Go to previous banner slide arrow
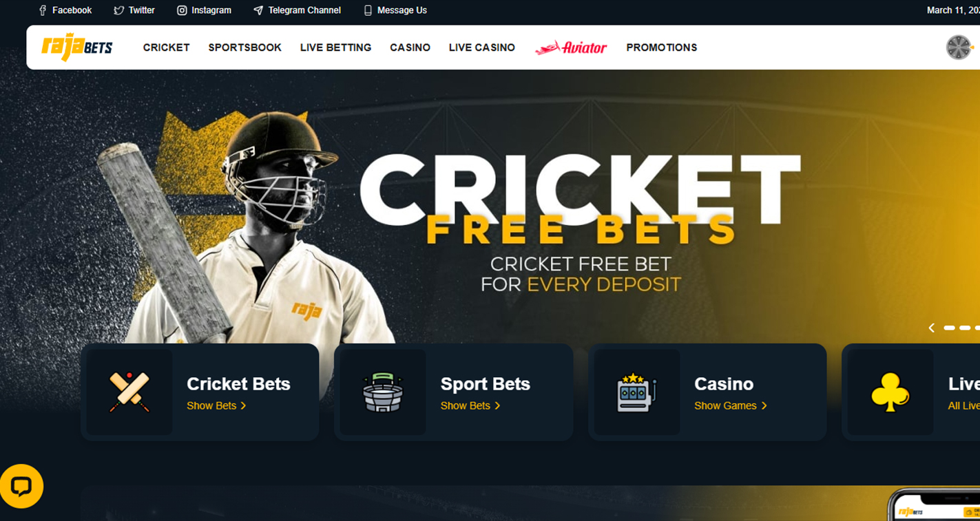 tap(932, 328)
